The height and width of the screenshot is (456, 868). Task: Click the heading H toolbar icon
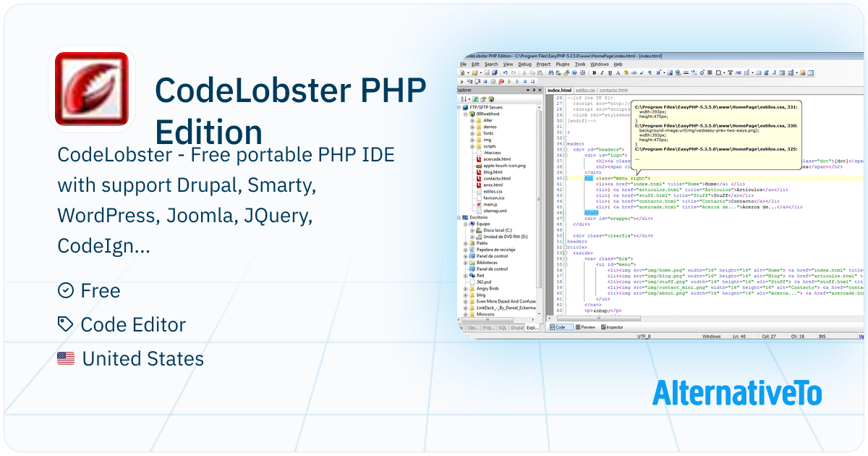658,72
